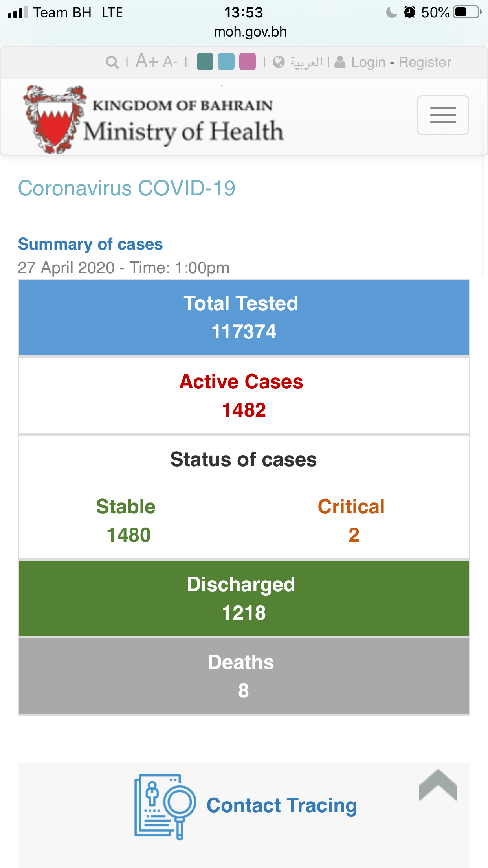Select the pink color theme
488x868 pixels.
[248, 62]
